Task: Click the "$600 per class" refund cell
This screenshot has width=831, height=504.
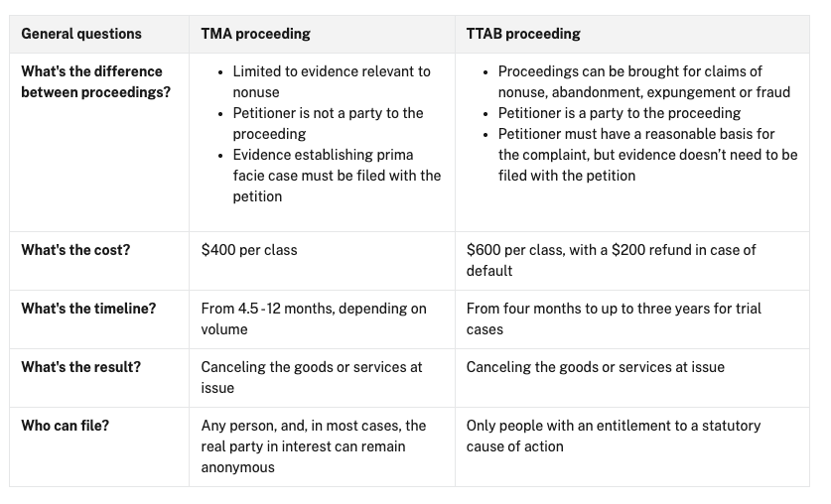Action: pos(611,260)
